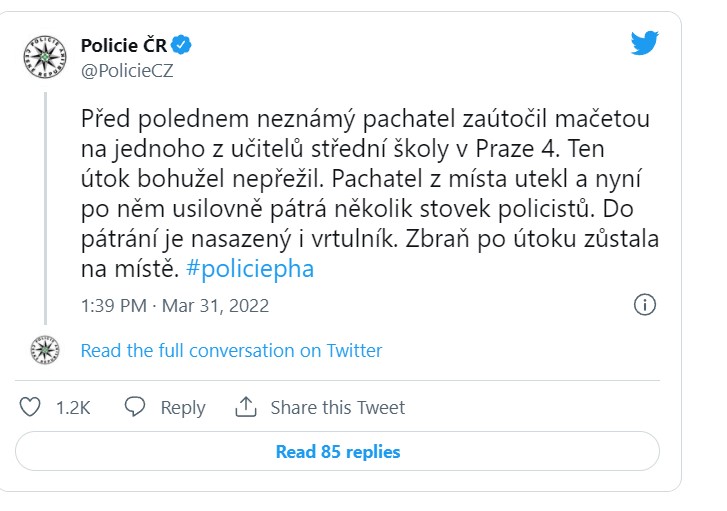The width and height of the screenshot is (727, 511).
Task: Open the Policie ČR display name
Action: [x=123, y=44]
